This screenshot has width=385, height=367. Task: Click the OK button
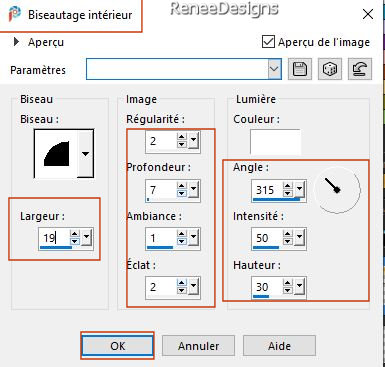click(117, 346)
